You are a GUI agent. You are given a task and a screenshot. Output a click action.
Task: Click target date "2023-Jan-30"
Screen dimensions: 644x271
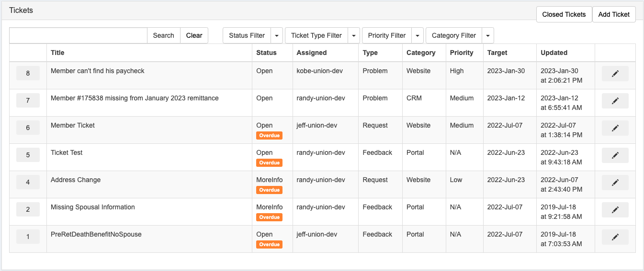tap(506, 71)
